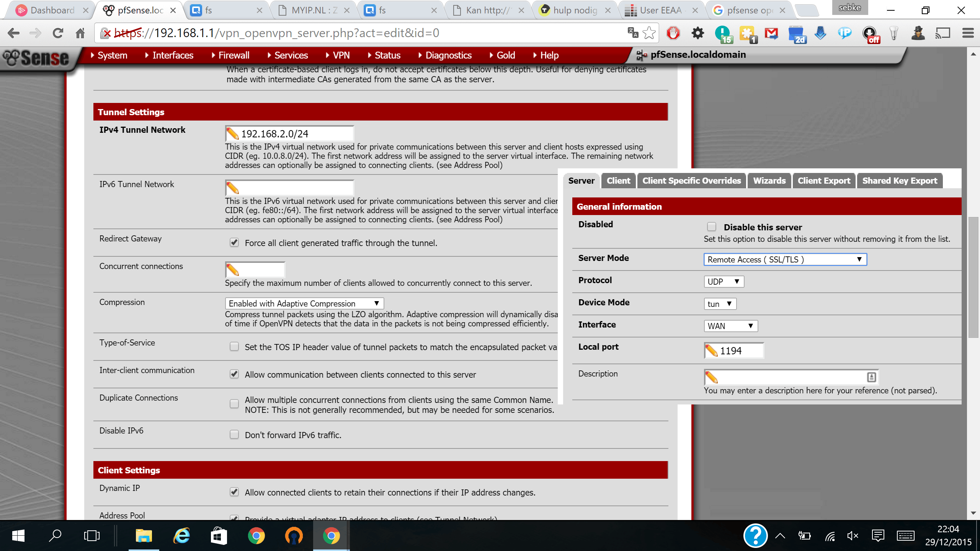The height and width of the screenshot is (551, 980).
Task: Click the page vertical scrollbar thumb
Action: pyautogui.click(x=973, y=277)
